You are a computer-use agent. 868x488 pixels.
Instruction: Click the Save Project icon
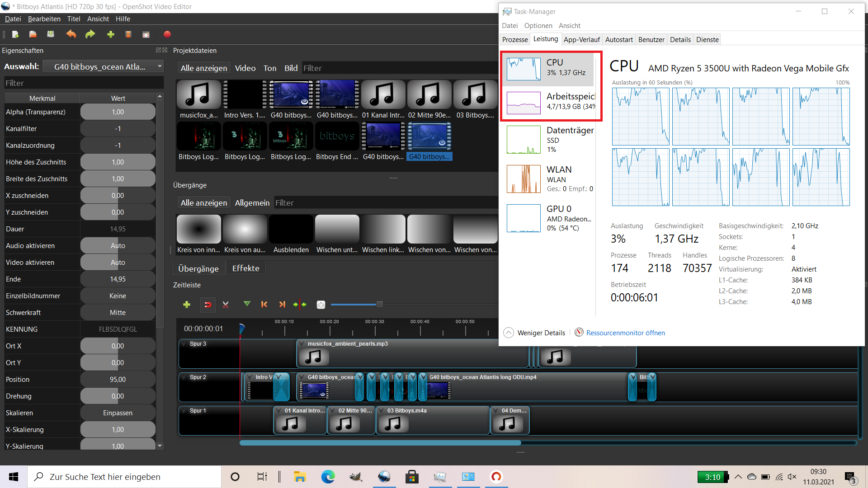coord(51,34)
